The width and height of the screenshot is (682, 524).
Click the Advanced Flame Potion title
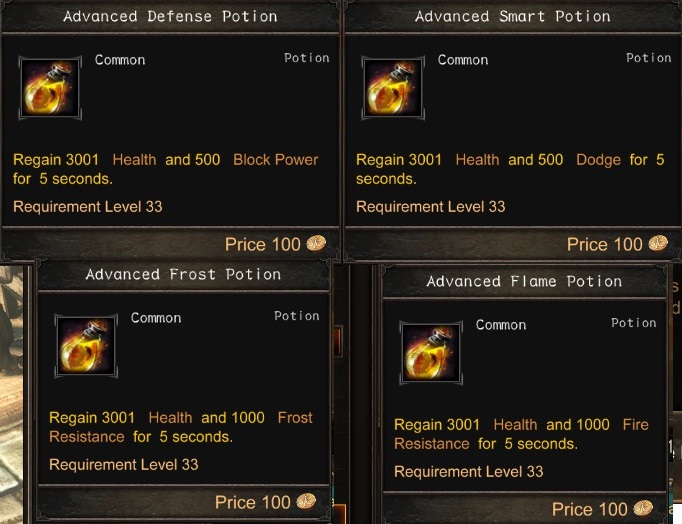tap(524, 281)
